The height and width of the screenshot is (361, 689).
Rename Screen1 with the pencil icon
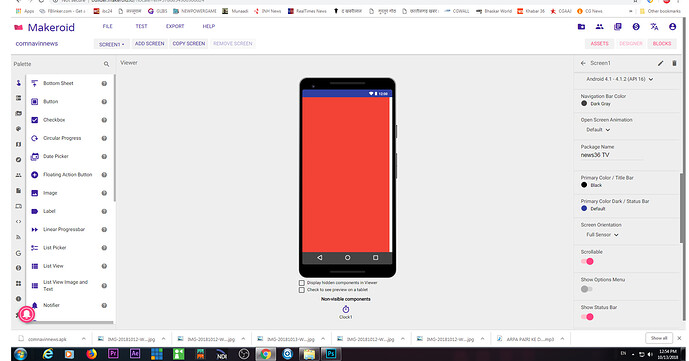(660, 63)
